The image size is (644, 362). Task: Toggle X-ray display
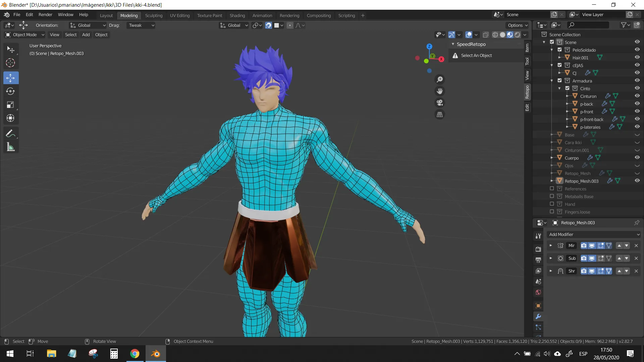pos(485,35)
